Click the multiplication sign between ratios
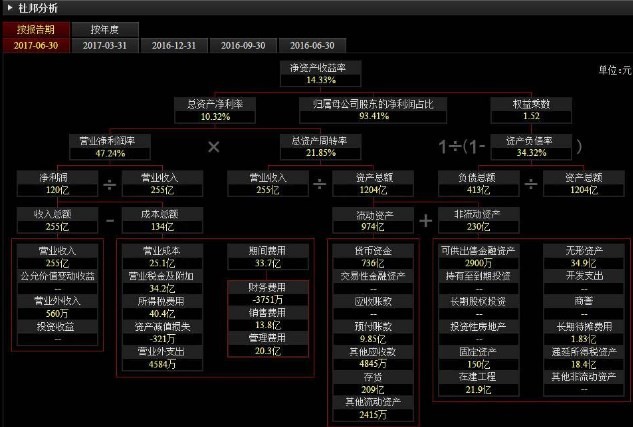This screenshot has height=427, width=633. [x=214, y=147]
